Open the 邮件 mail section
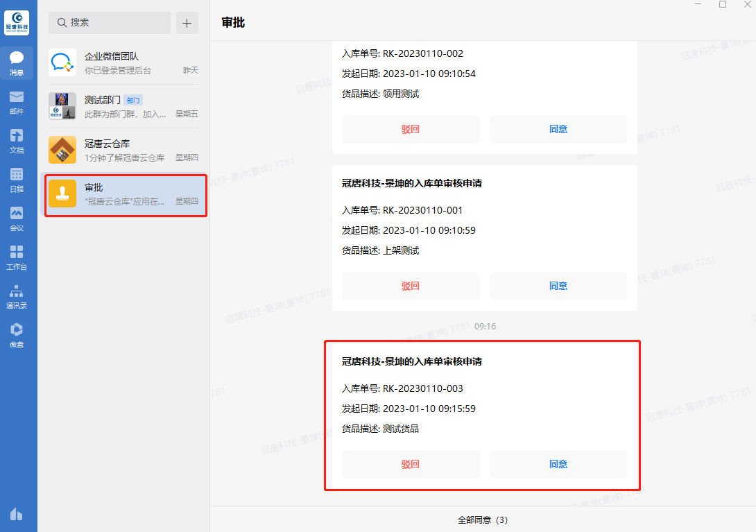This screenshot has width=756, height=532. pos(17,103)
